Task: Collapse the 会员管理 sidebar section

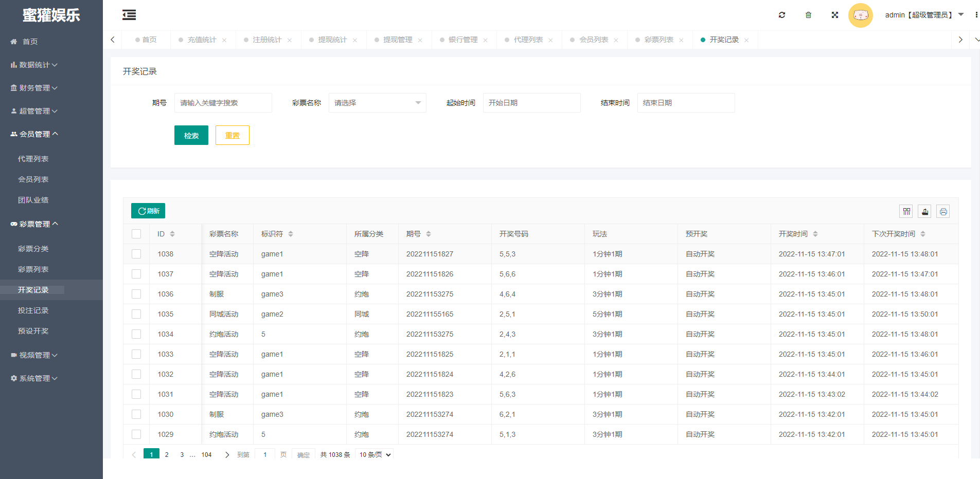Action: (34, 134)
